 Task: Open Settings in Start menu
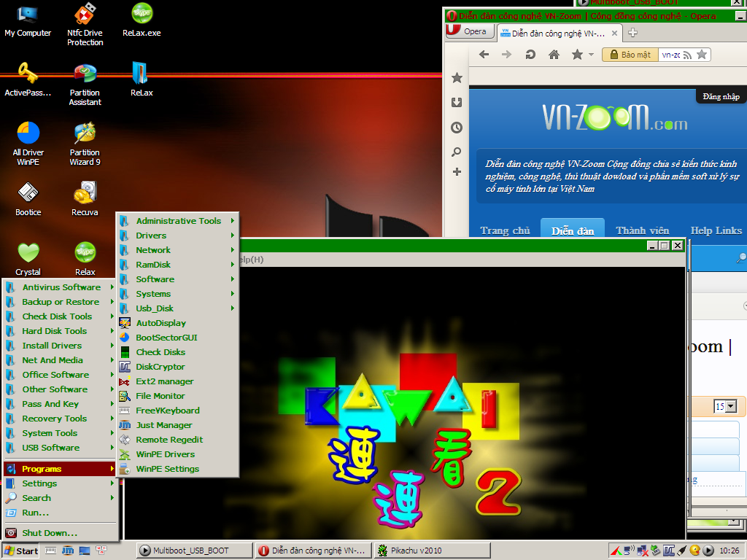coord(60,483)
